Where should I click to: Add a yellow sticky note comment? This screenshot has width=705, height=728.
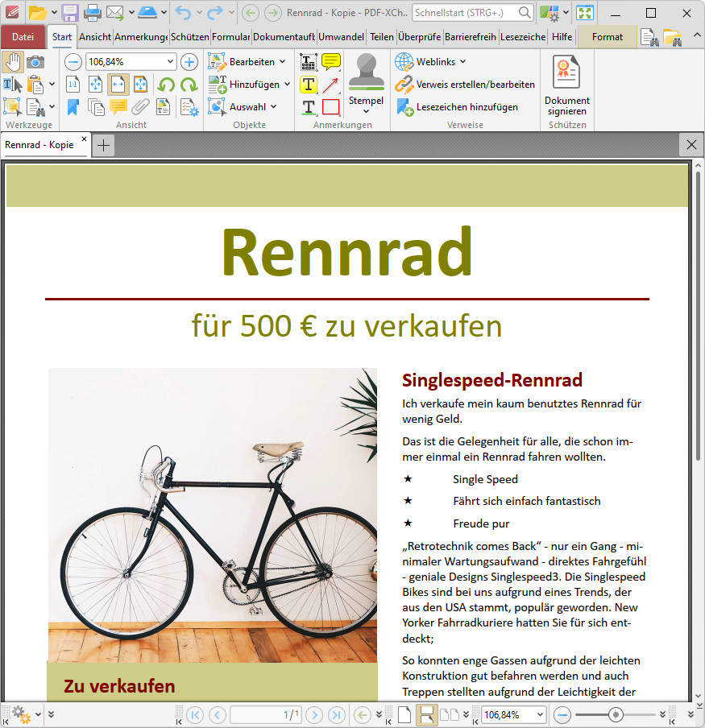(x=331, y=62)
